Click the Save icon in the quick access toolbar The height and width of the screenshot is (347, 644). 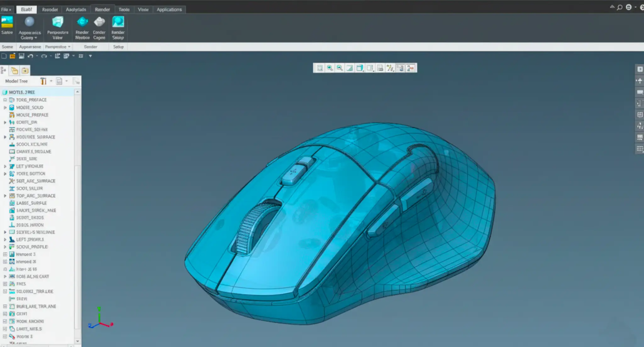click(21, 56)
